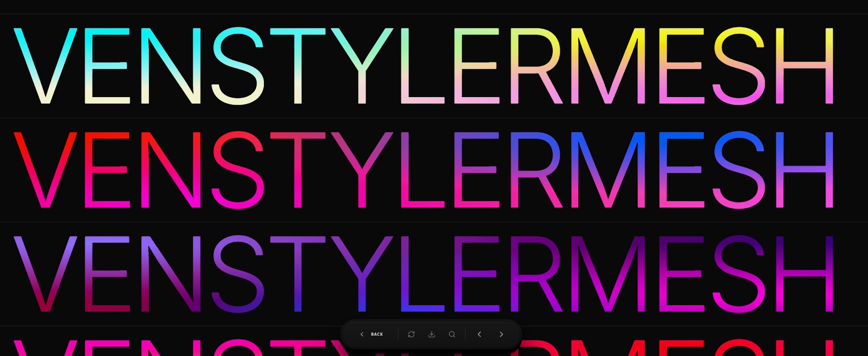Click the download icon in the toolbar
This screenshot has height=356, width=868.
pyautogui.click(x=432, y=334)
